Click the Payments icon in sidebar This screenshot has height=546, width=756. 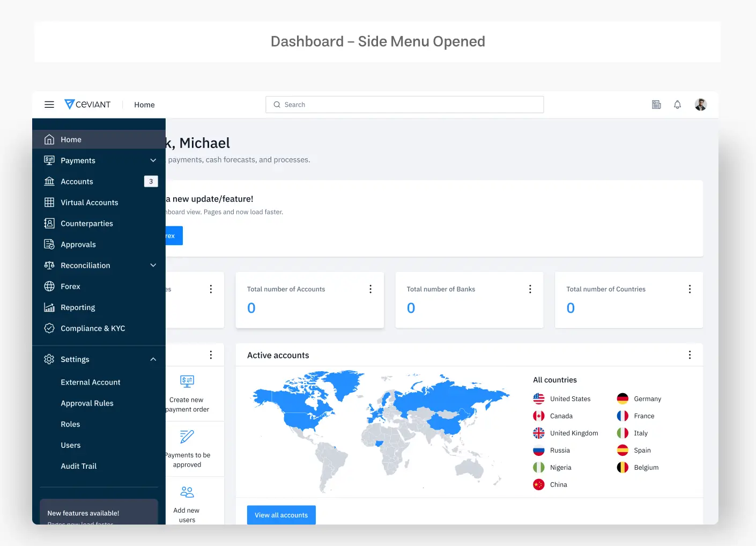49,160
